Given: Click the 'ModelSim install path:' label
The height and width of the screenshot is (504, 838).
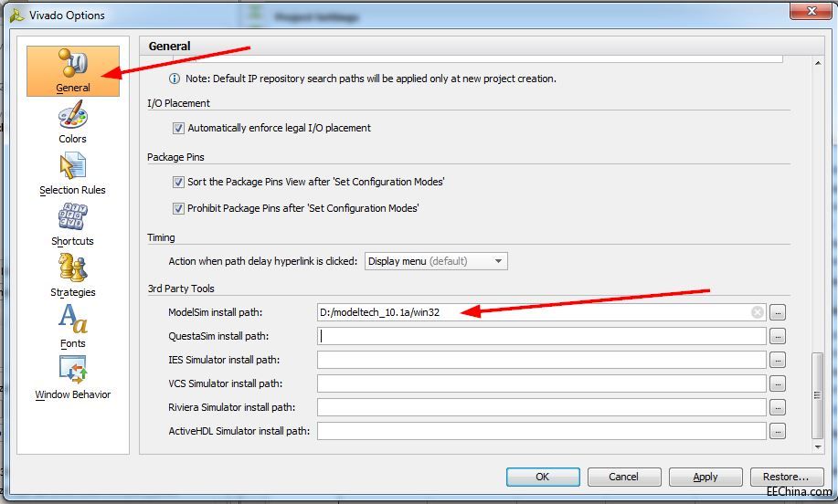Looking at the screenshot, I should point(216,312).
